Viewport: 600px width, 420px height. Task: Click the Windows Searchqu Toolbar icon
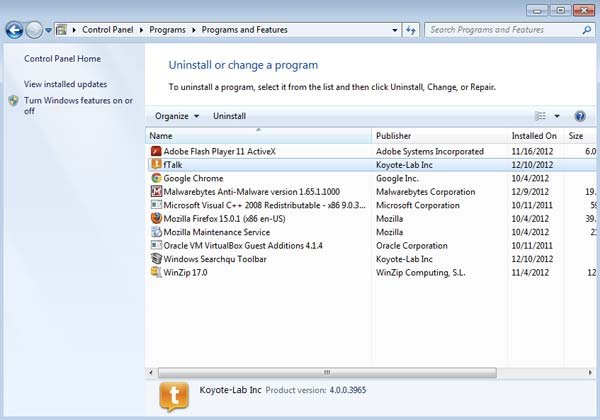(x=156, y=259)
